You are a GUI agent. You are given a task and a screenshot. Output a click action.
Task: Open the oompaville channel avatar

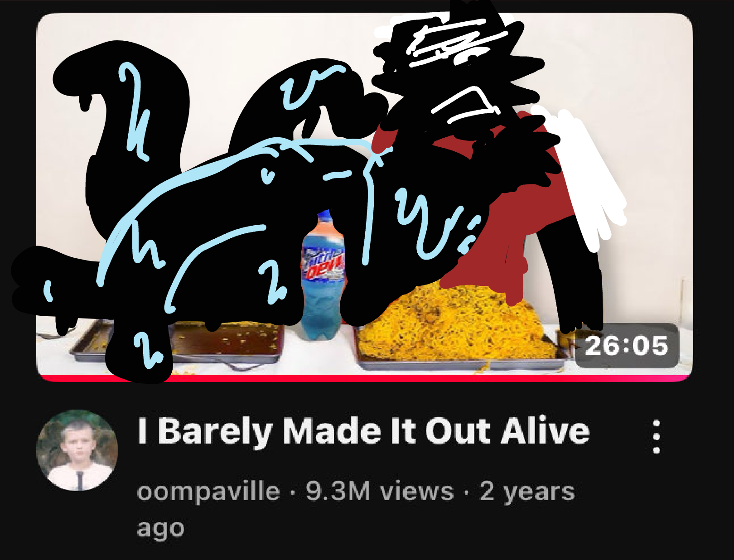point(77,450)
